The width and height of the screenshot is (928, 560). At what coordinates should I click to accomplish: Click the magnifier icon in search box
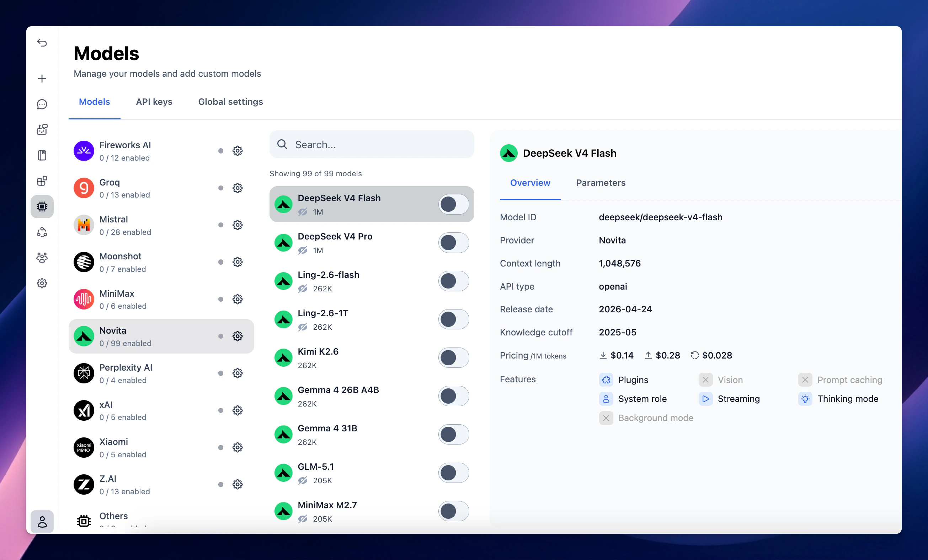pos(282,144)
